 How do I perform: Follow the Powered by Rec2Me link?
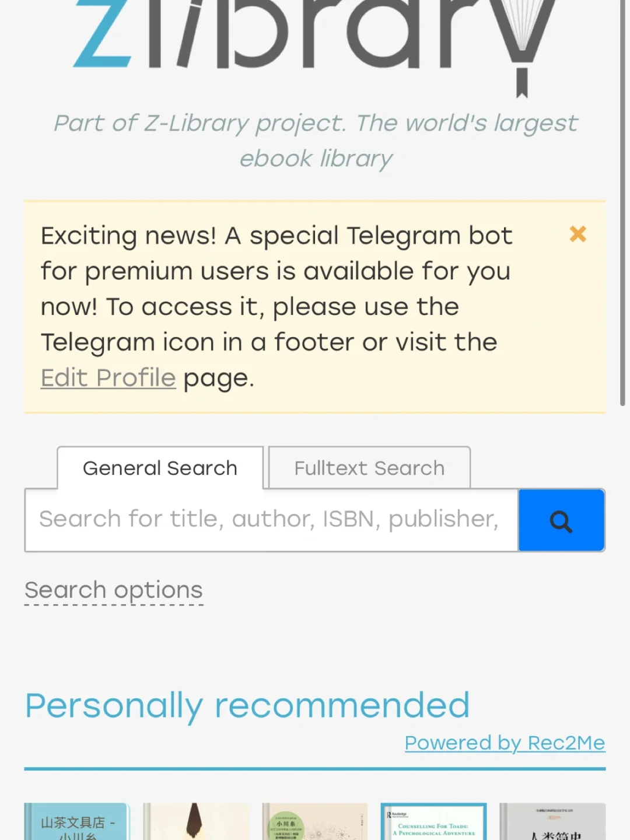click(505, 743)
